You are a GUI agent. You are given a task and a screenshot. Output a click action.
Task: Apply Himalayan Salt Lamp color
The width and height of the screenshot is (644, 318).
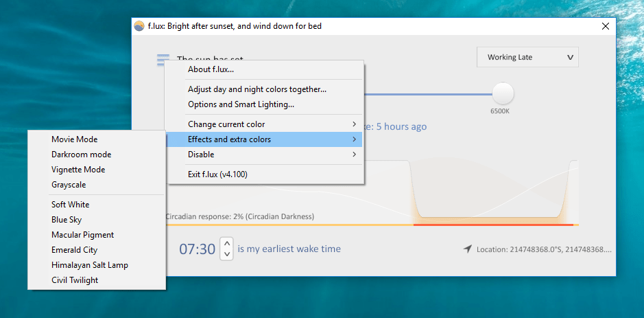click(97, 265)
